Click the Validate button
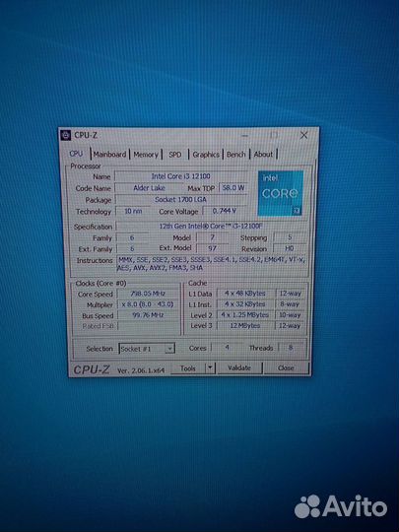The height and width of the screenshot is (532, 399). (x=239, y=367)
